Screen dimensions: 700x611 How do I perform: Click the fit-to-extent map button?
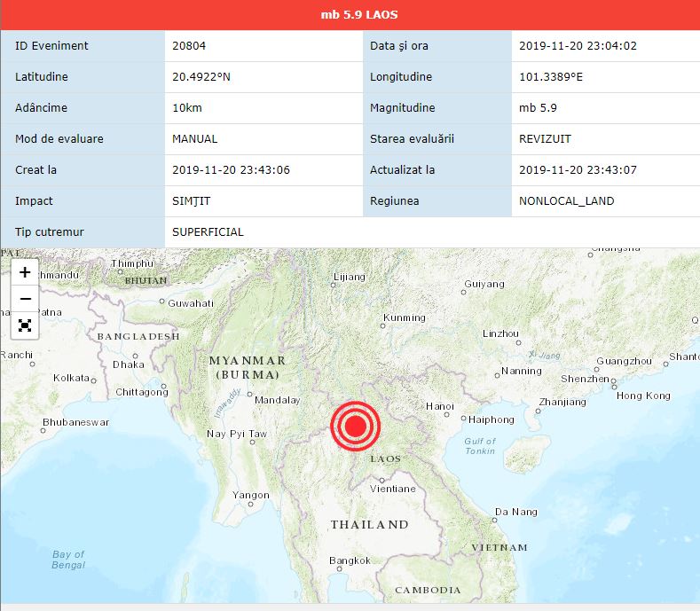[x=25, y=326]
